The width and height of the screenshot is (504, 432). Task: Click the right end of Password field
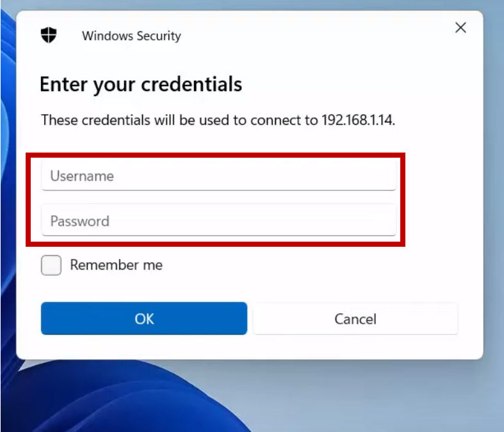point(384,221)
